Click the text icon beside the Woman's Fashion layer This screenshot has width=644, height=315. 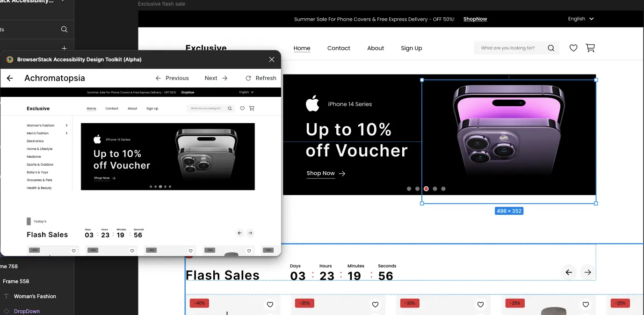7,296
